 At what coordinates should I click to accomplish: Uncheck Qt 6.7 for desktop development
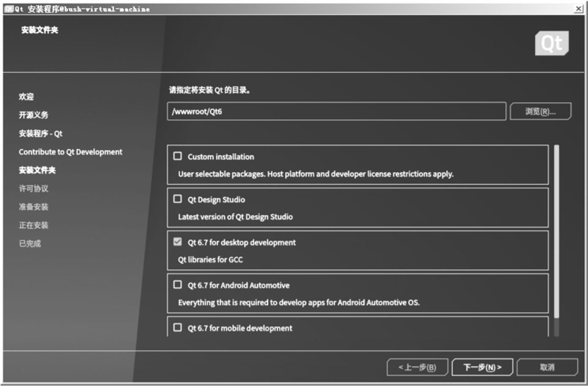click(178, 242)
